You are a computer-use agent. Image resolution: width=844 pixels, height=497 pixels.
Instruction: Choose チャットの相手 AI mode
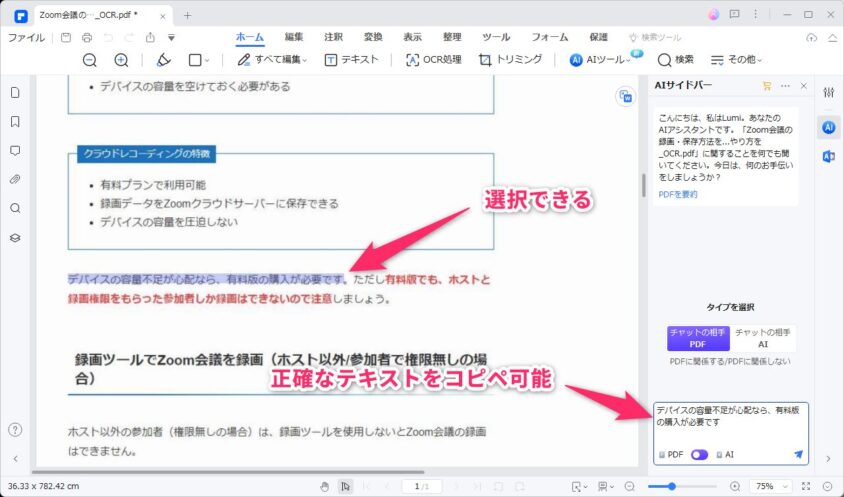click(762, 338)
